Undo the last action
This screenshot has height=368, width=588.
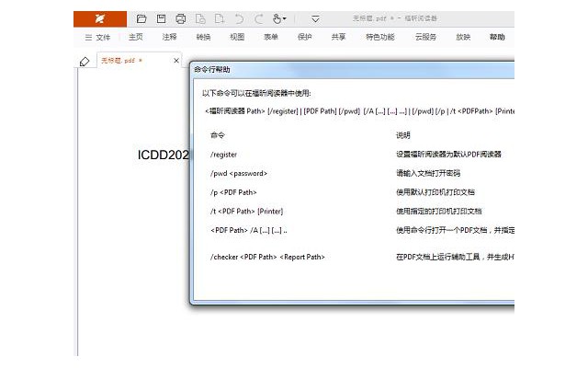click(239, 18)
